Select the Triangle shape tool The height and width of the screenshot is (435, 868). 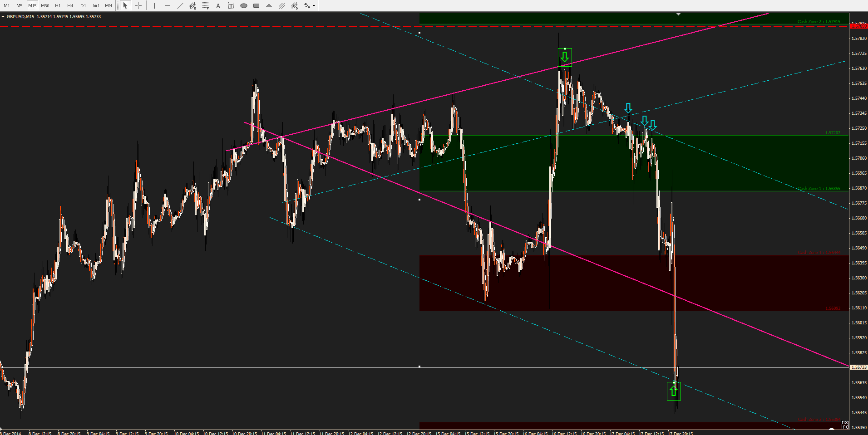coord(269,5)
